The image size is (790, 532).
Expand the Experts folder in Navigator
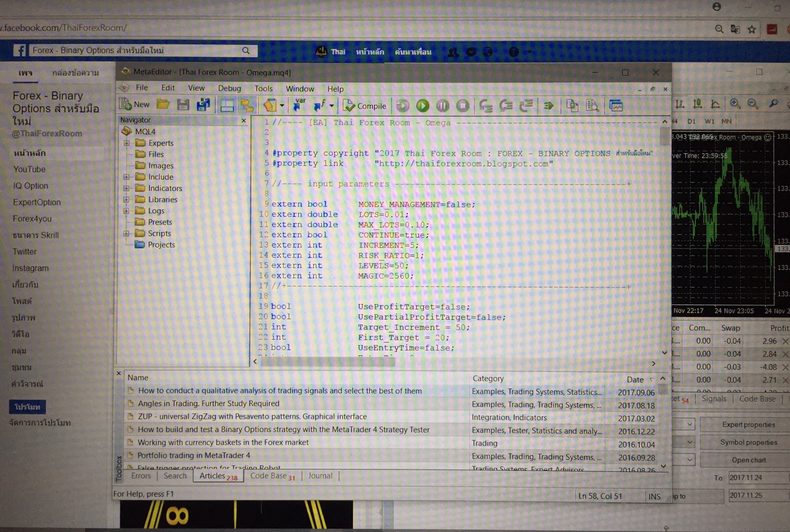[127, 143]
